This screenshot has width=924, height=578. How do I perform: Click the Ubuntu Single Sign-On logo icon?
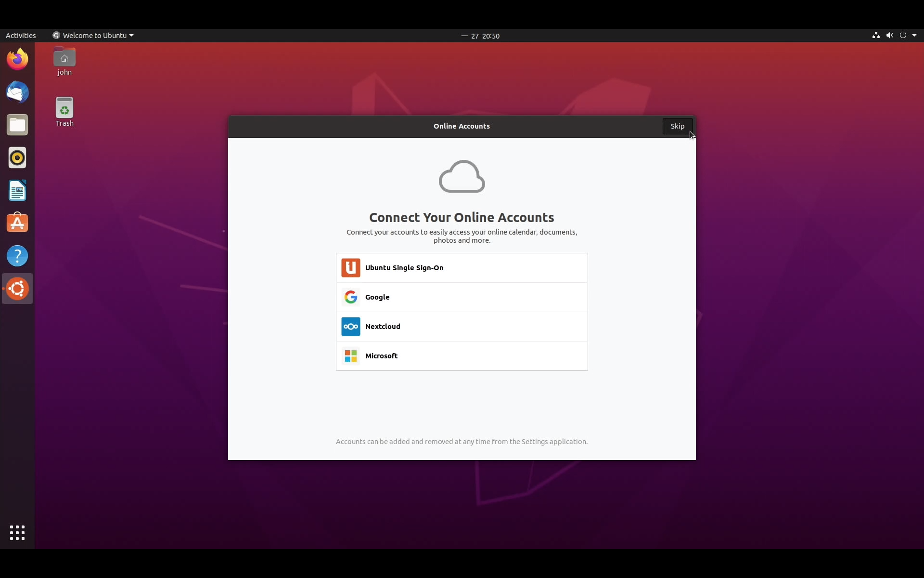(351, 268)
